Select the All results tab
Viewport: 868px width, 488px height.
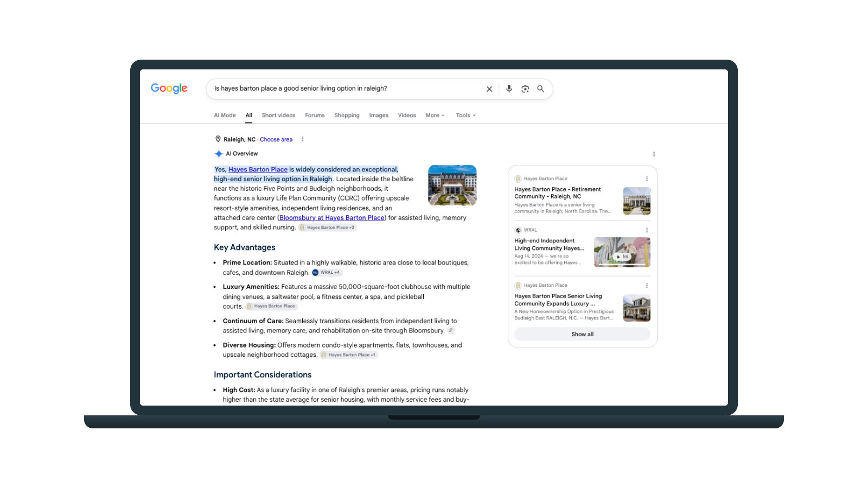tap(248, 115)
